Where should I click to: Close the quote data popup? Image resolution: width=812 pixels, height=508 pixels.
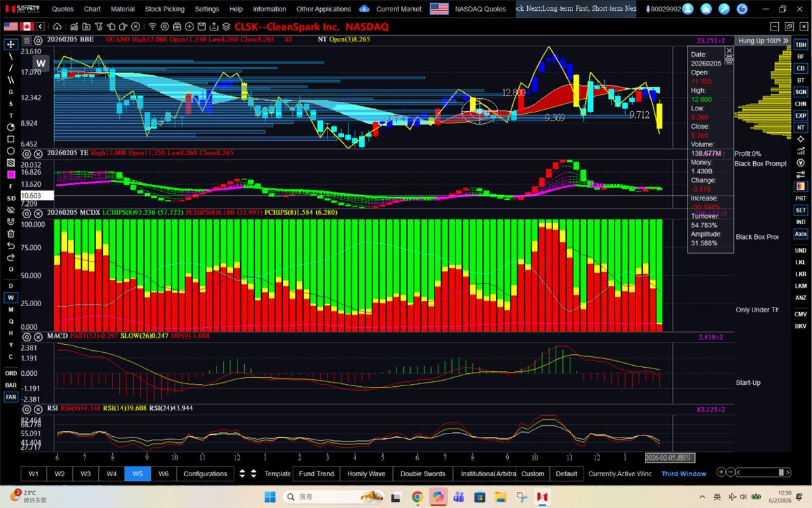click(729, 51)
